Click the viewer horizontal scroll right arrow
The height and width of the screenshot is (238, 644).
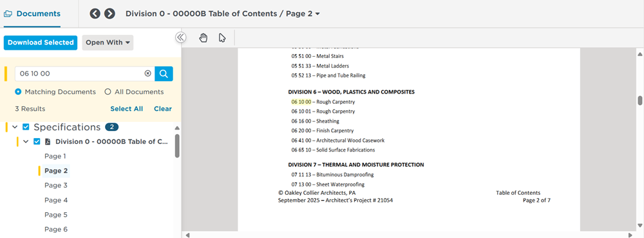point(631,235)
